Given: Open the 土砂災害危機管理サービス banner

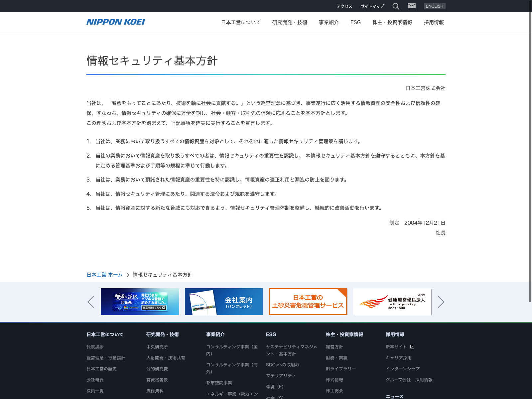Looking at the screenshot, I should (x=308, y=302).
